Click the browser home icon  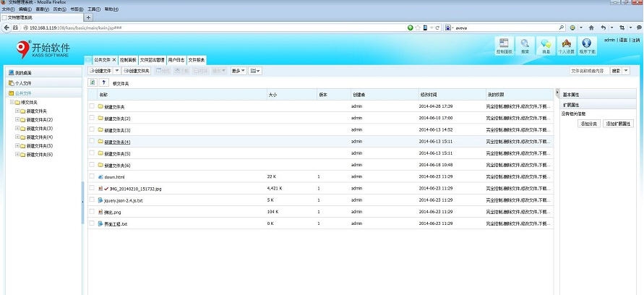[591, 27]
